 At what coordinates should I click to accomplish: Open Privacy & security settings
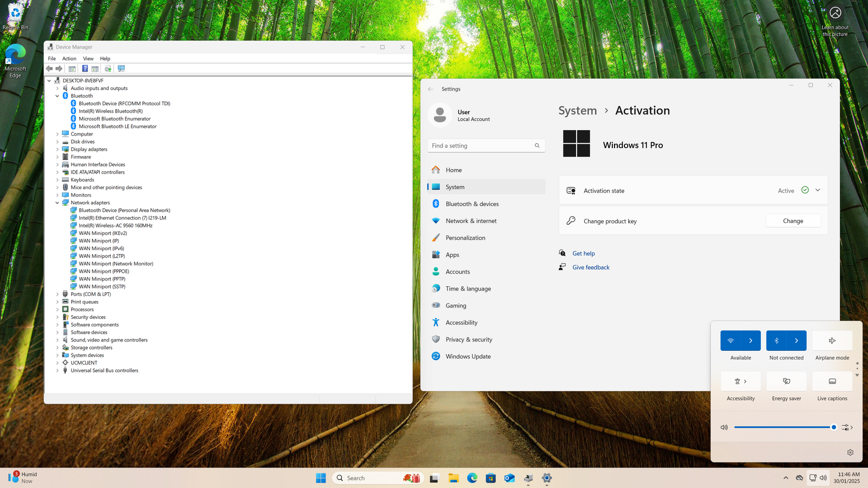pyautogui.click(x=487, y=339)
